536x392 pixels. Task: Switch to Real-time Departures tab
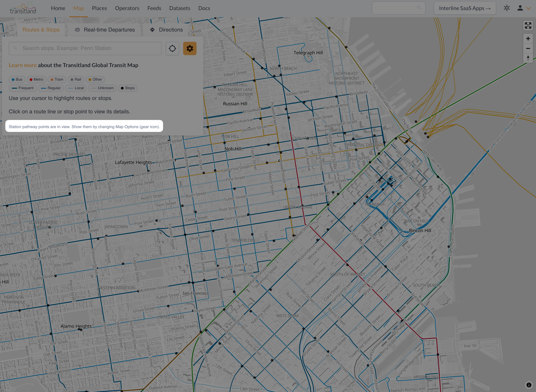pos(105,30)
